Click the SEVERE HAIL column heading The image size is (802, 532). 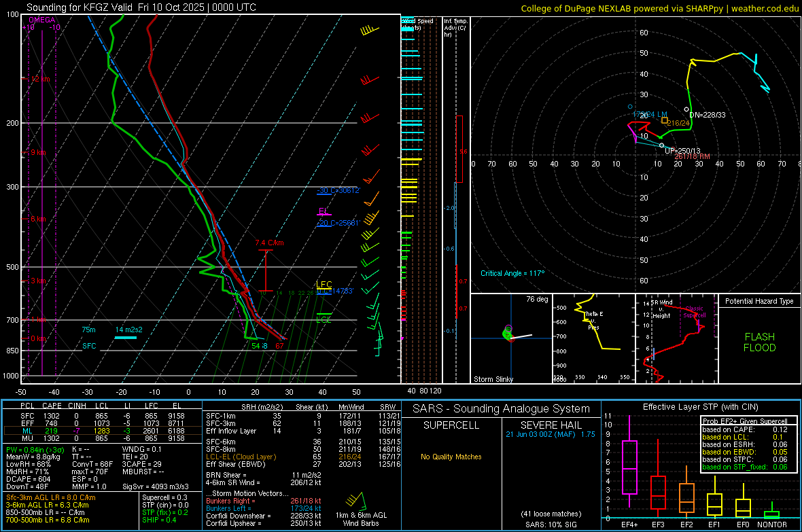551,425
